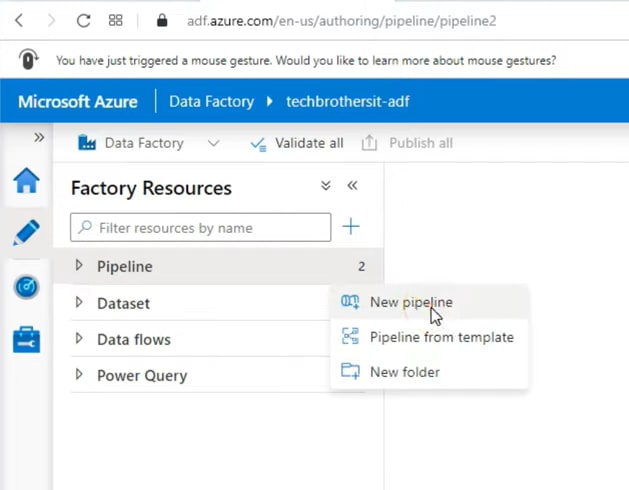
Task: Click the search magnifier in filter box
Action: (85, 227)
